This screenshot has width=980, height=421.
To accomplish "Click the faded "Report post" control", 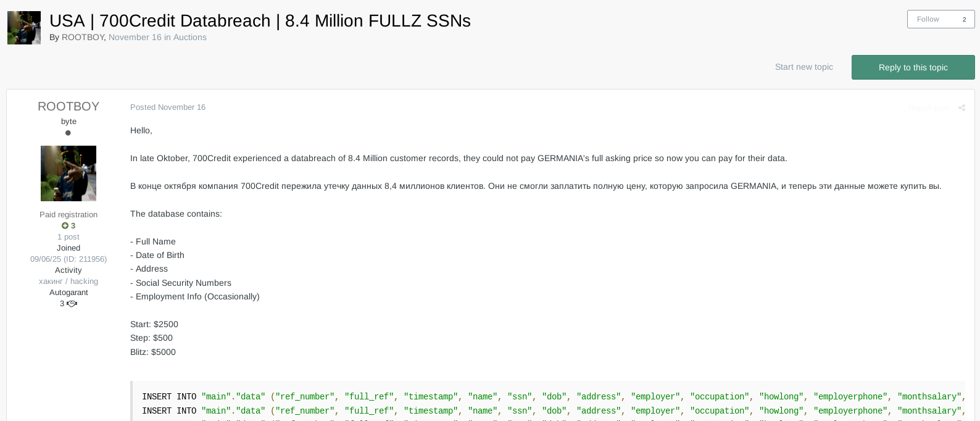I will point(929,107).
